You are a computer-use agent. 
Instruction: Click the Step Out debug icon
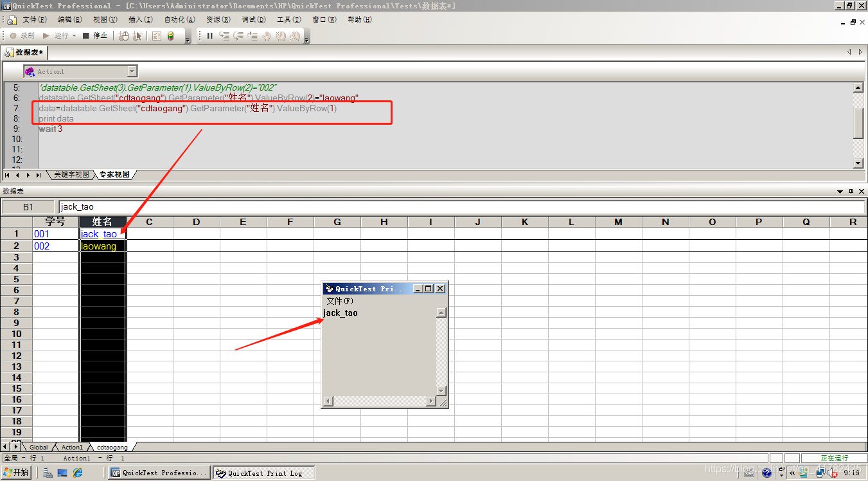252,36
